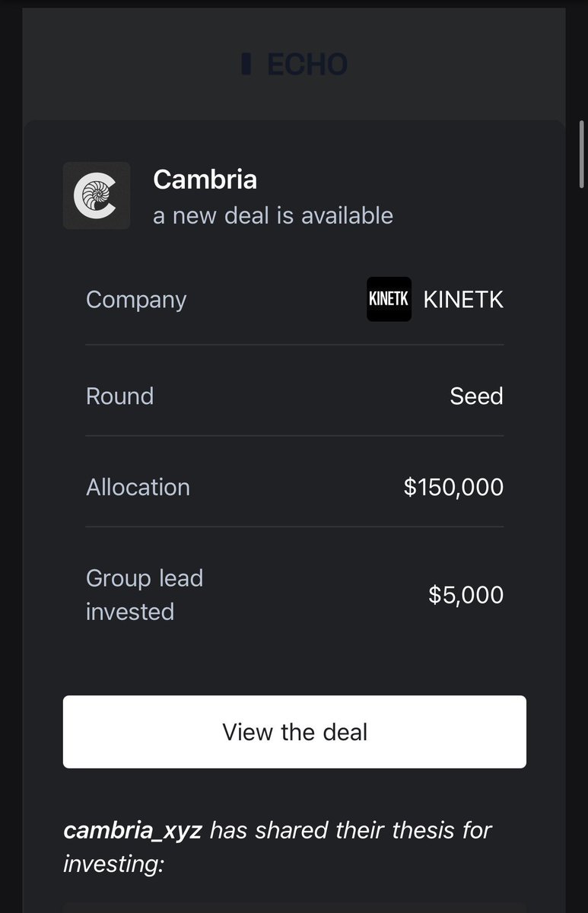588x913 pixels.
Task: Click the KINETK company logo
Action: click(389, 299)
